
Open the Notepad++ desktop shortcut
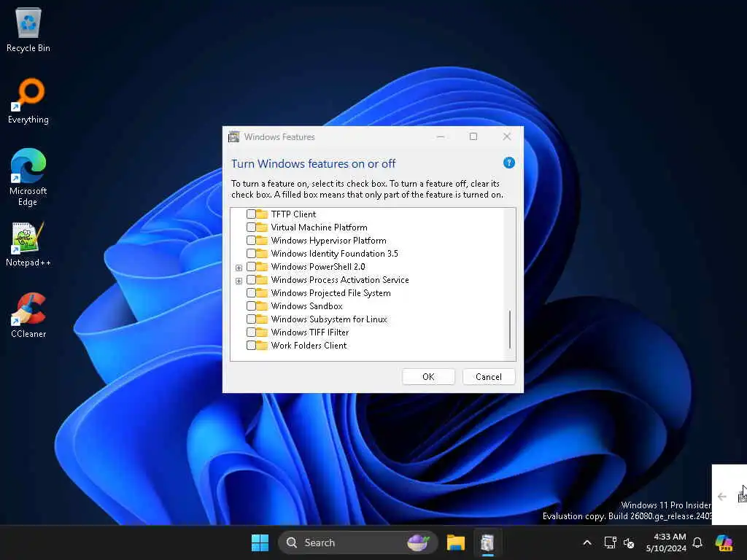(28, 244)
